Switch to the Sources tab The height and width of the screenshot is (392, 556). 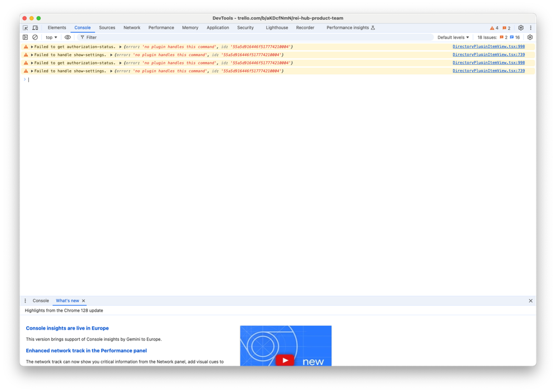tap(107, 28)
